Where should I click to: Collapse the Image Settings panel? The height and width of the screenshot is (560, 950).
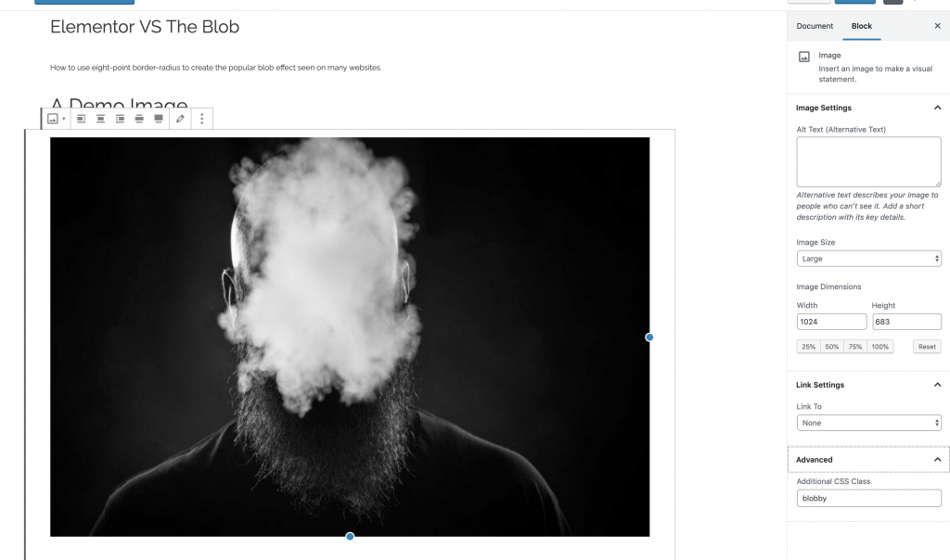[x=937, y=108]
